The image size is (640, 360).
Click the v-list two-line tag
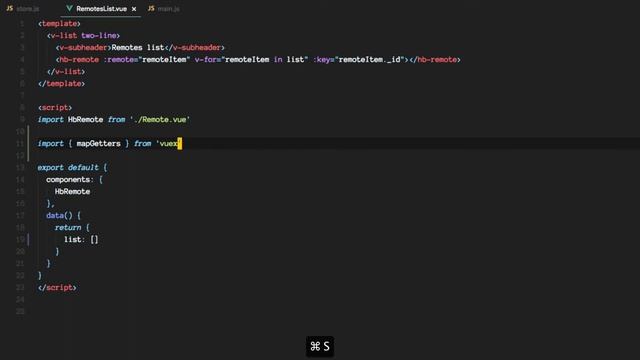[x=83, y=36]
